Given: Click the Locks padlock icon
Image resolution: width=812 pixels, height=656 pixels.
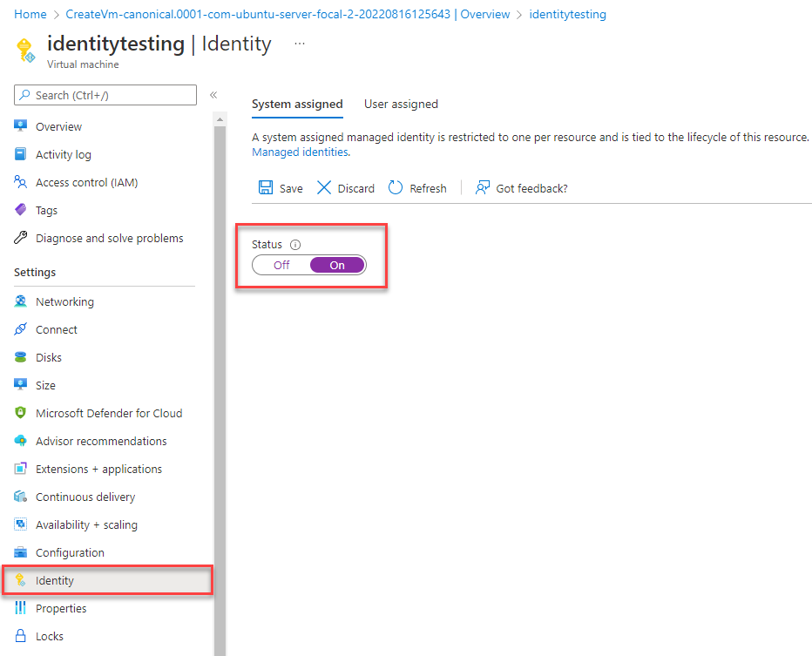Looking at the screenshot, I should tap(21, 636).
